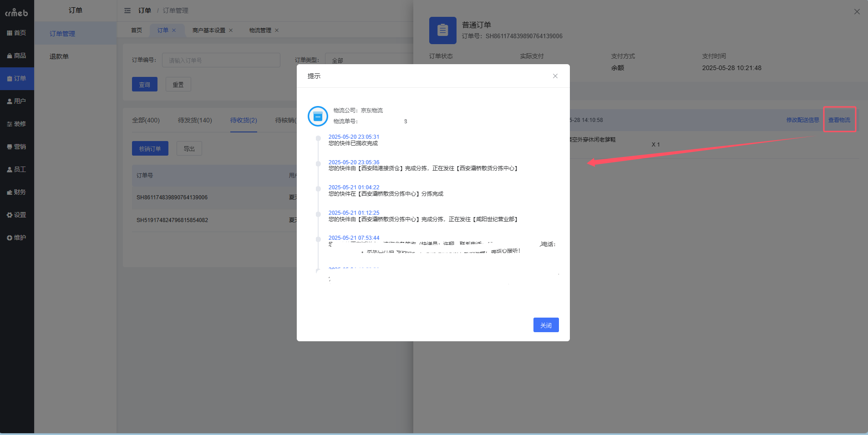Select the 全部(400) order tab

tap(146, 120)
